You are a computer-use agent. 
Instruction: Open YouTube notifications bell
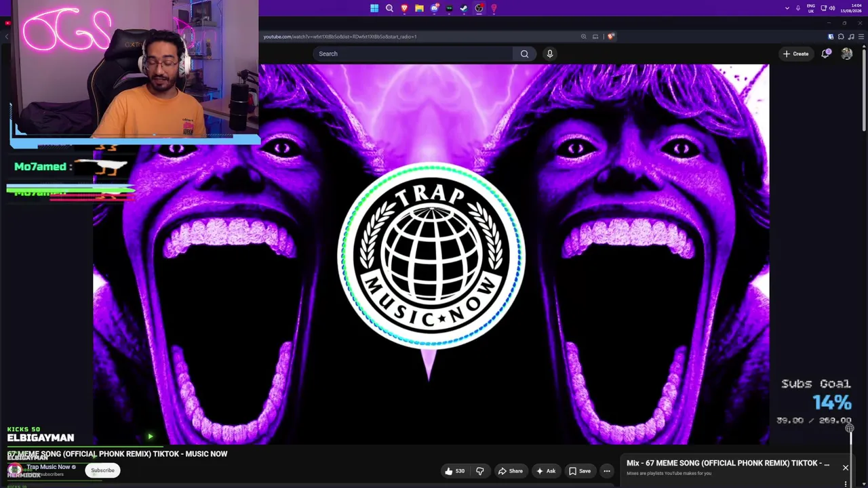coord(825,54)
